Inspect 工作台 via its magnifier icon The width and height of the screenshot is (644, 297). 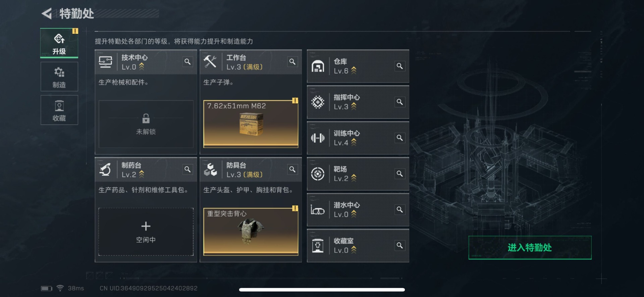point(292,62)
